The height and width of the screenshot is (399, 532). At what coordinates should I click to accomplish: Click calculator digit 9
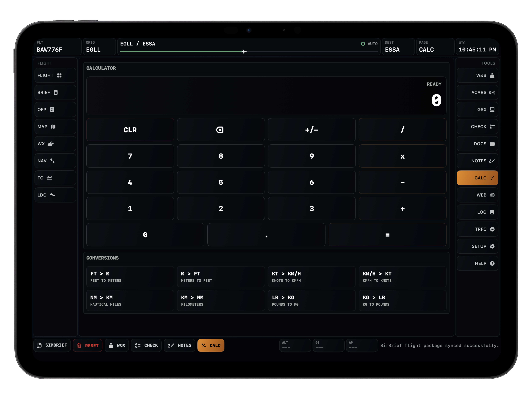point(312,156)
